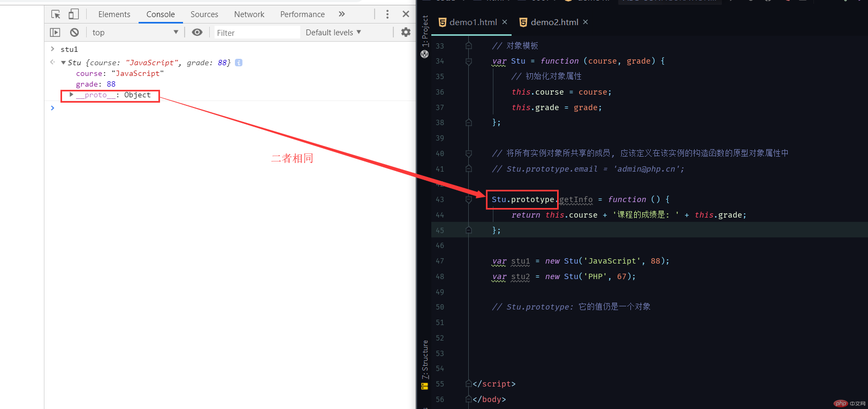
Task: Switch to the Console tab
Action: tap(161, 14)
